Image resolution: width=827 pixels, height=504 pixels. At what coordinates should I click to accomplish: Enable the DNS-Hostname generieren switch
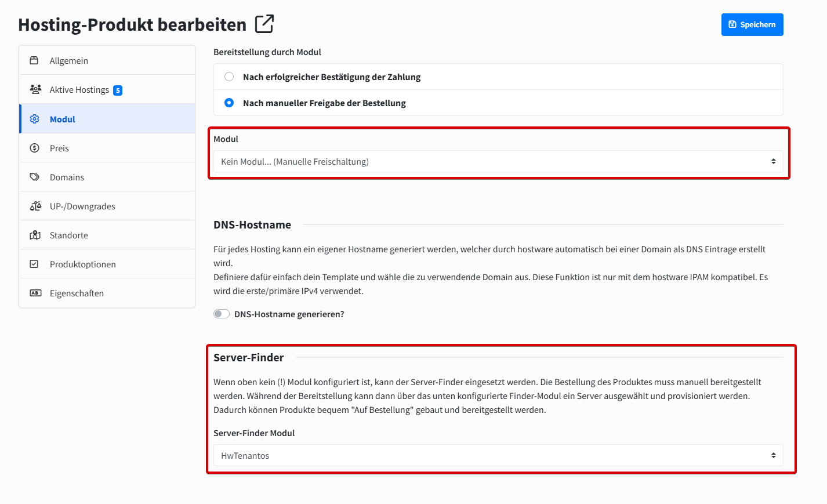[x=222, y=314]
